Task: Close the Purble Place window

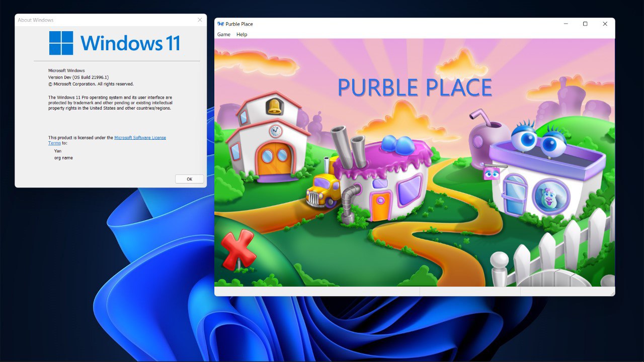Action: coord(605,24)
